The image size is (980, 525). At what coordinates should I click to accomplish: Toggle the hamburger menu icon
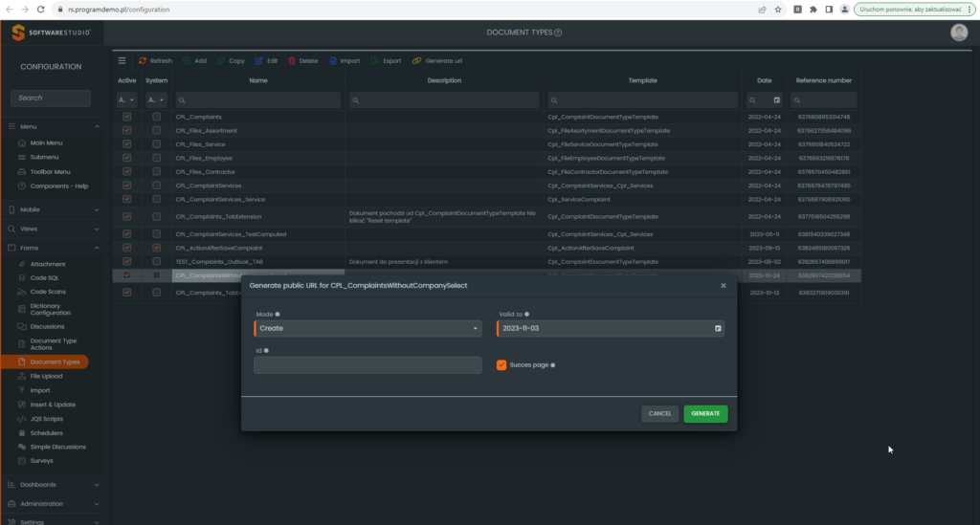click(122, 60)
